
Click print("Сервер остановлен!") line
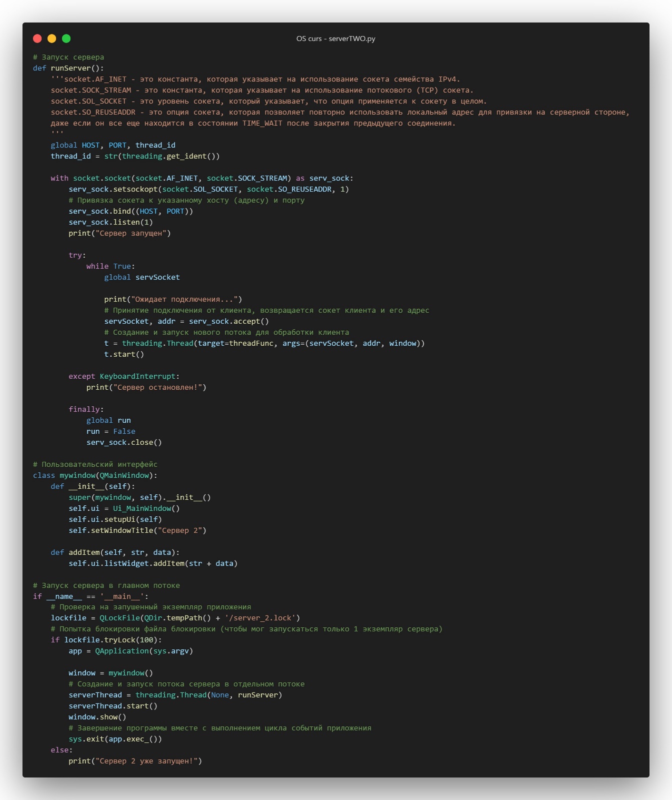146,387
